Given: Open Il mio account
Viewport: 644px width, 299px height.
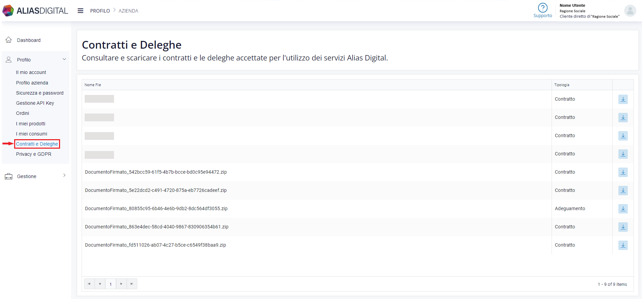Looking at the screenshot, I should (x=31, y=72).
